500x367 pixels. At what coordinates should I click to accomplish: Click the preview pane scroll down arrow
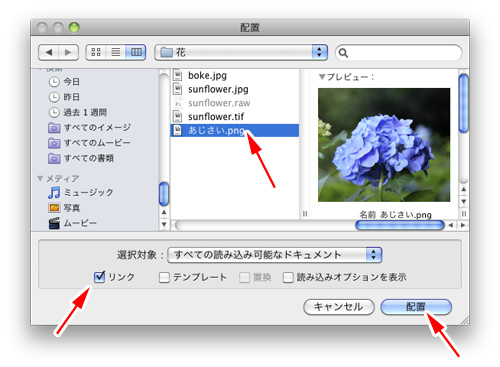click(x=463, y=201)
